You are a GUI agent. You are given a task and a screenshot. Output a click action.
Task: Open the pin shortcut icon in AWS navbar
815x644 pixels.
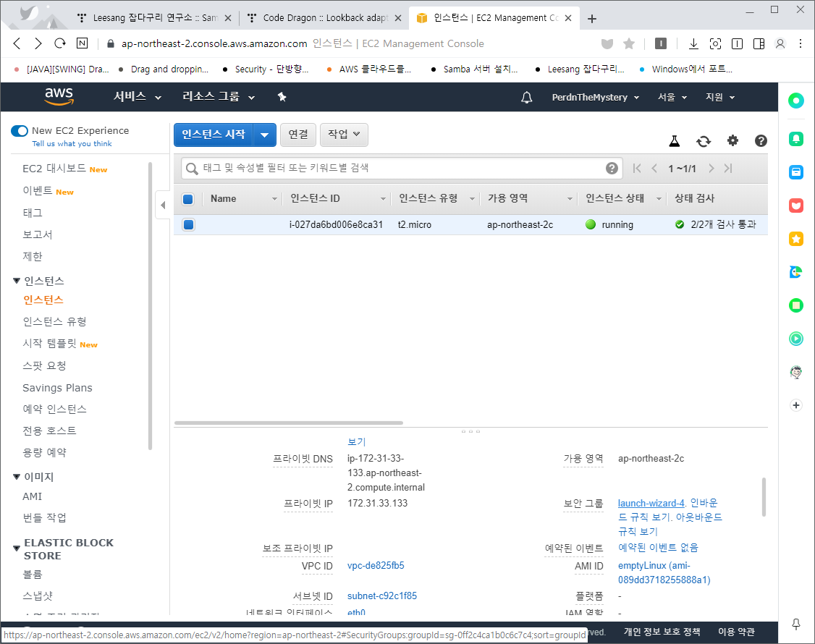pos(282,97)
